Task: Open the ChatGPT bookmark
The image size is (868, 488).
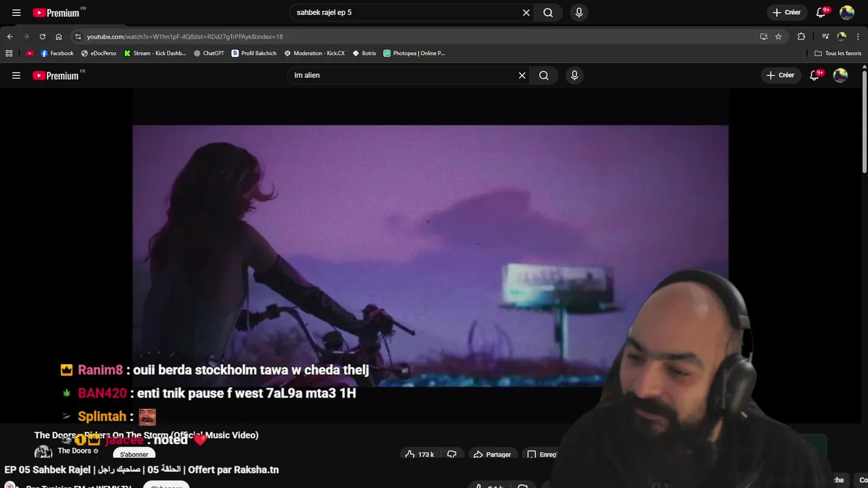Action: click(x=209, y=53)
